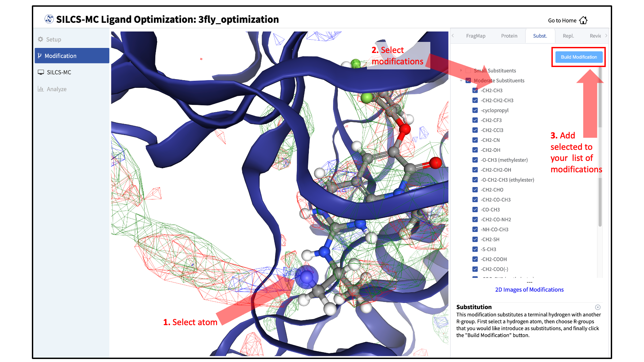The image size is (644, 362).
Task: Click the Analyze bar chart icon
Action: pyautogui.click(x=41, y=89)
